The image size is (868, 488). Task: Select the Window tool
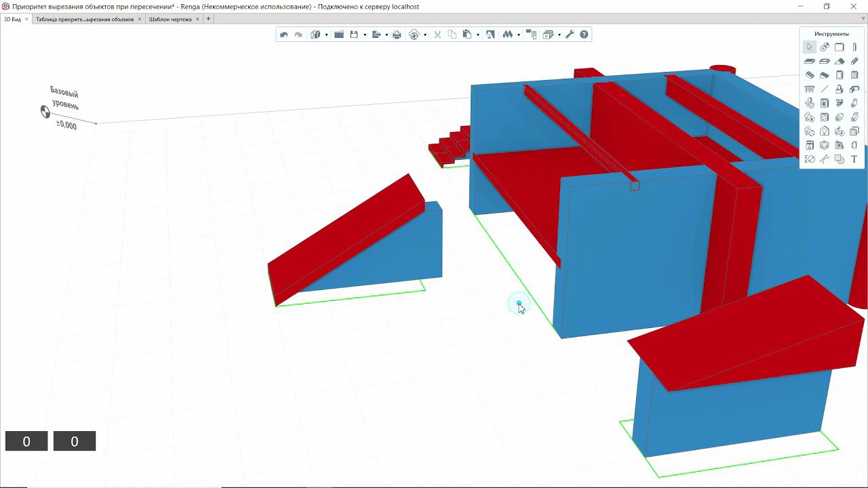coord(854,75)
